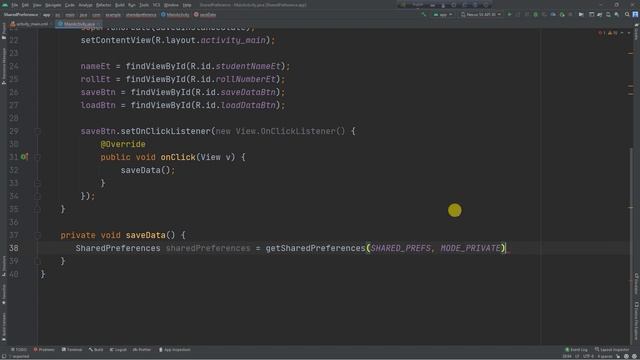Open the Edit menu
The image size is (640, 360).
[25, 5]
